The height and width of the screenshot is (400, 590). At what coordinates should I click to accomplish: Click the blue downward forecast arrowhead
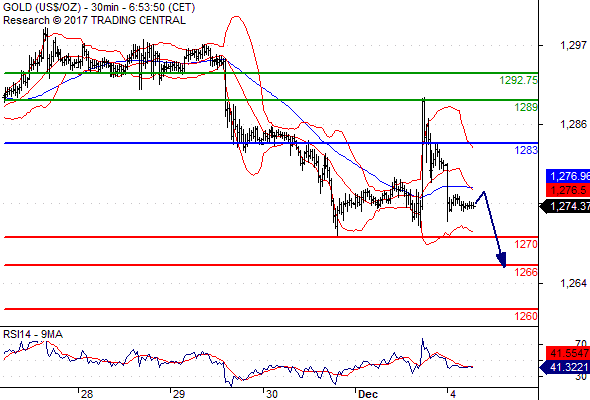click(502, 260)
